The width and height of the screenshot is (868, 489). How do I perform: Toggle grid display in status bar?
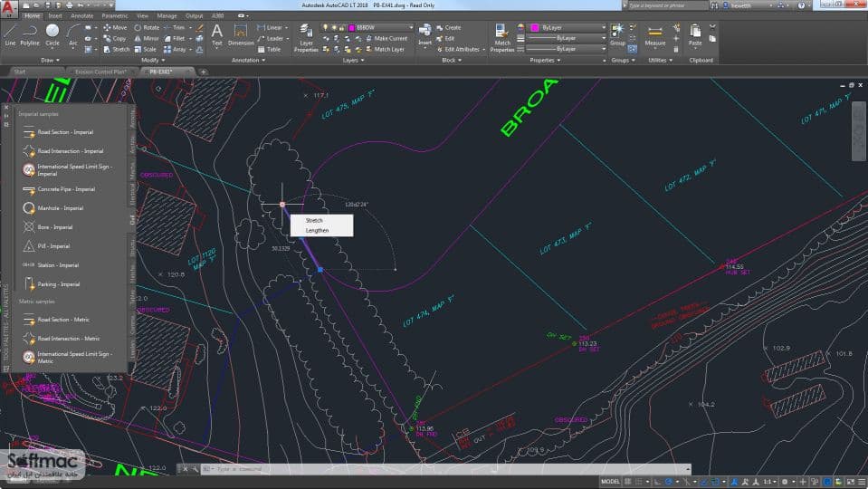[x=628, y=481]
